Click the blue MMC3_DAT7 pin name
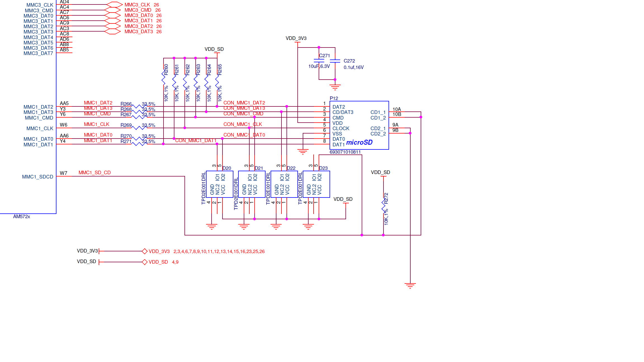 pyautogui.click(x=38, y=53)
